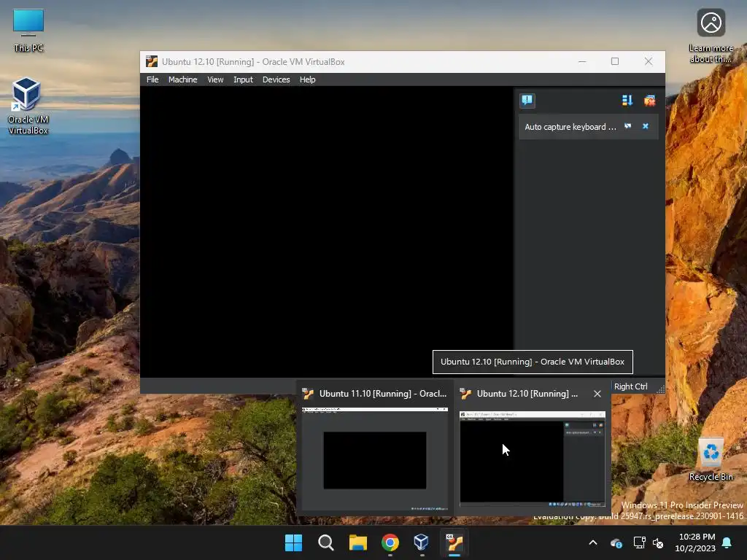Click the cloud sync tray icon
The height and width of the screenshot is (560, 747).
tap(616, 542)
